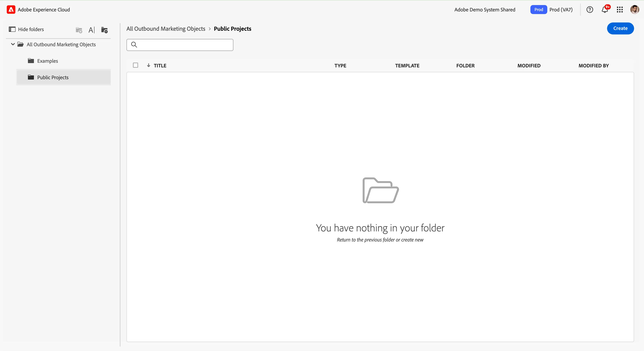
Task: Click the Public Projects folder icon
Action: [31, 77]
